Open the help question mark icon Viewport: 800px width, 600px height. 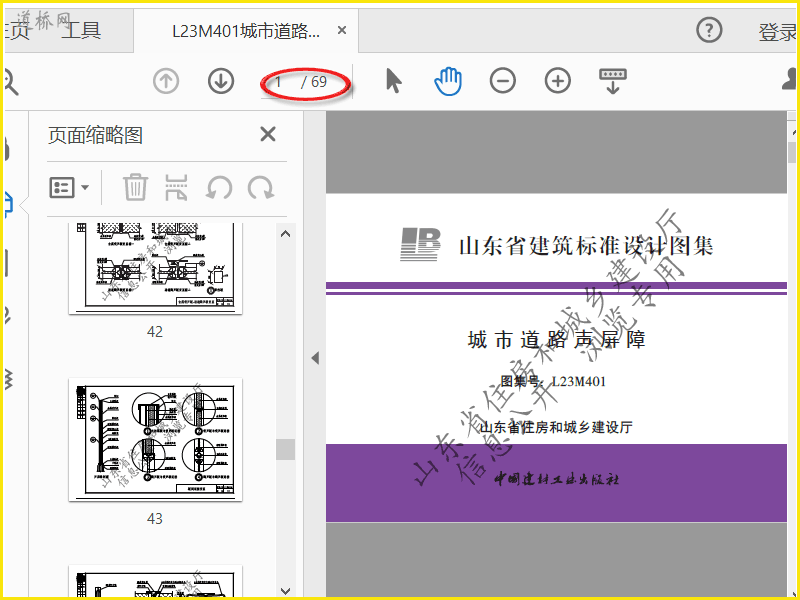(709, 30)
